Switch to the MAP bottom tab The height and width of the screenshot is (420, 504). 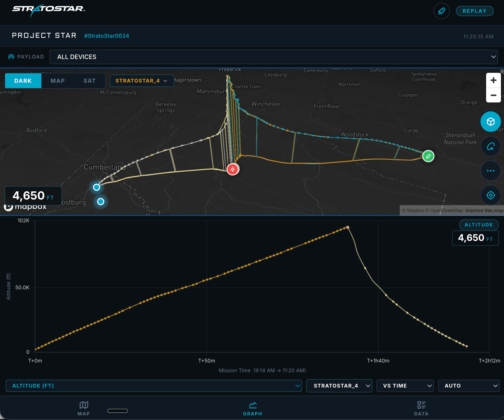pos(84,408)
